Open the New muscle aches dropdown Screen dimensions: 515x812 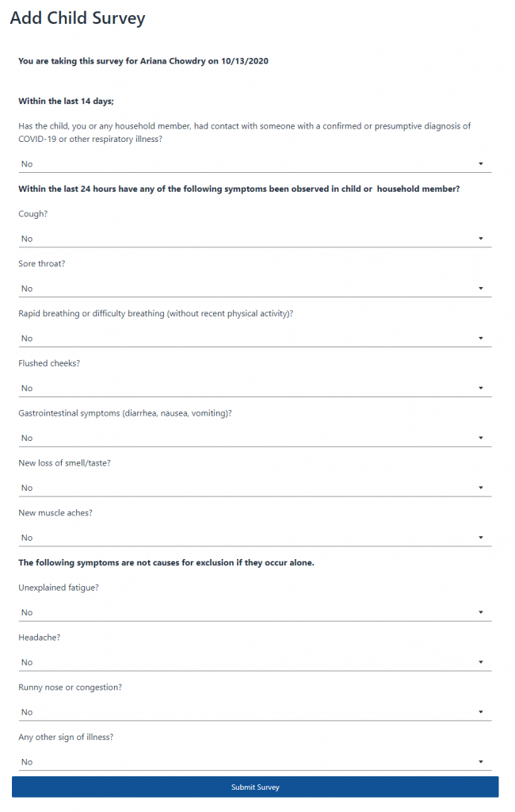pyautogui.click(x=254, y=538)
